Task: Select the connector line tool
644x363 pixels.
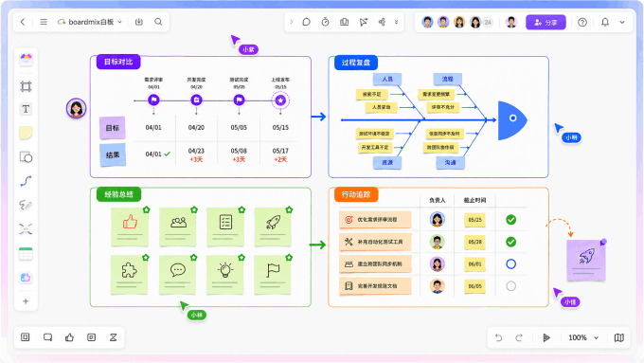Action: pos(26,181)
